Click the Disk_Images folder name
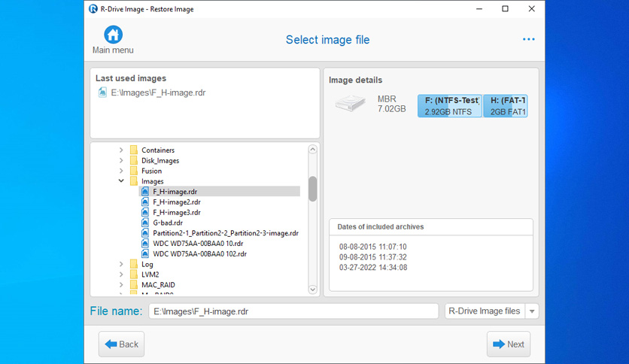This screenshot has width=629, height=364. tap(160, 160)
